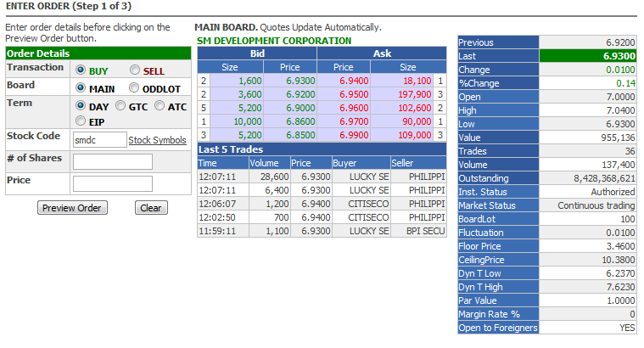Select ask price 6.9400

354,81
